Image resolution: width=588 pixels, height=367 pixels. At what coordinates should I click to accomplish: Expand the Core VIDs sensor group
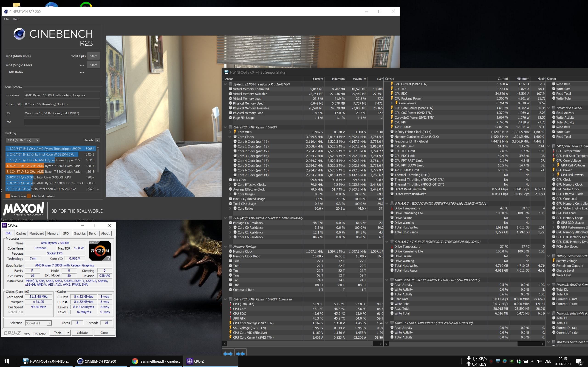pos(230,132)
